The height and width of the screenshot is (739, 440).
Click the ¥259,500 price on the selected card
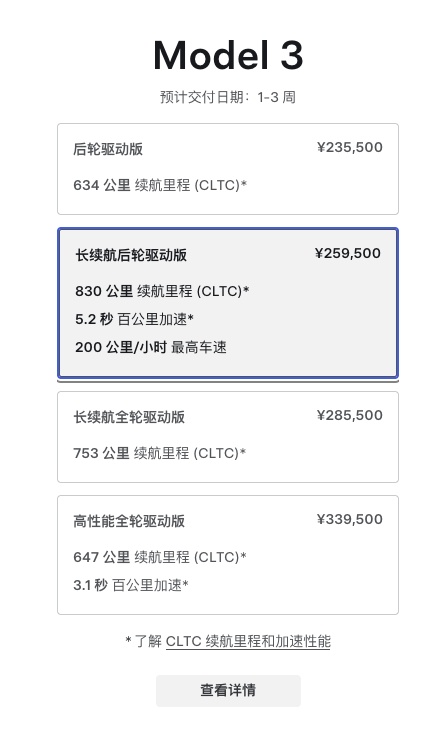pyautogui.click(x=348, y=254)
